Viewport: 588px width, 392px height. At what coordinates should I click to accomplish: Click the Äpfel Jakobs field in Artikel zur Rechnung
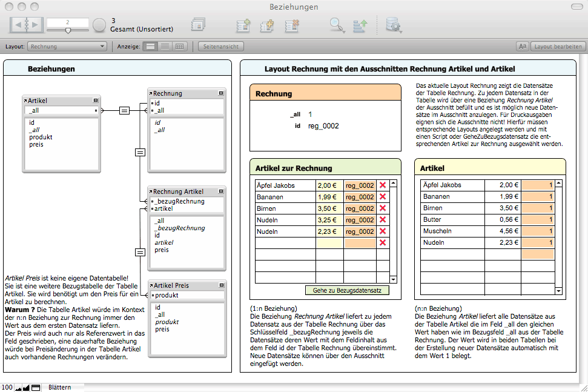click(285, 185)
